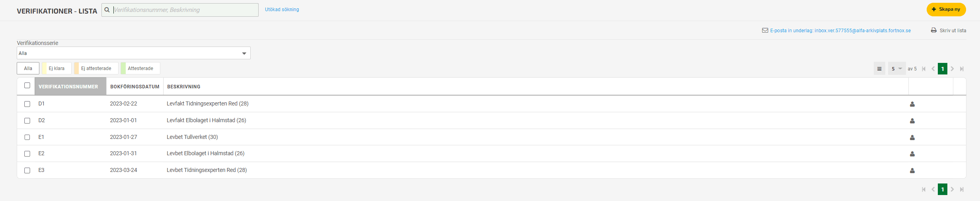
Task: Go to next page in top pagination
Action: tap(952, 69)
